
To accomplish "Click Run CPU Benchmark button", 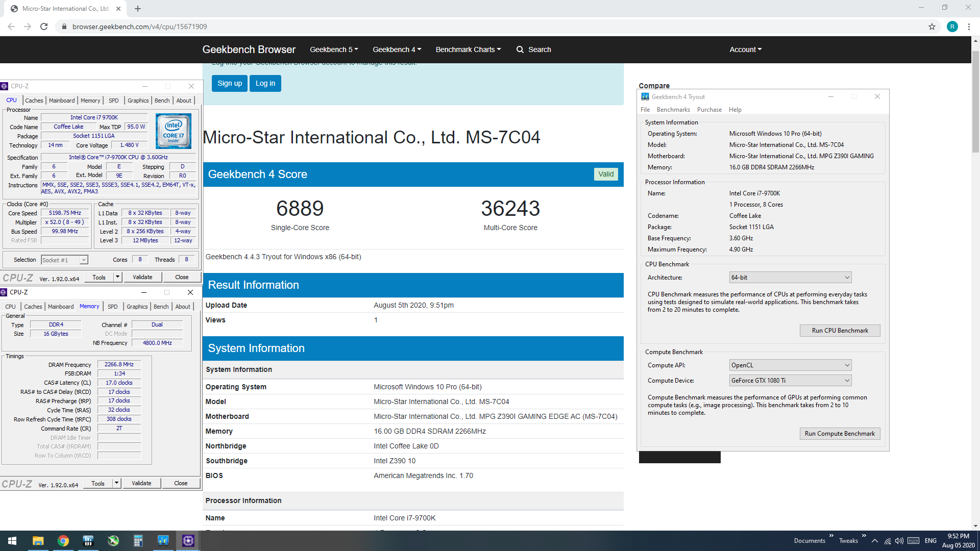I will click(x=840, y=331).
